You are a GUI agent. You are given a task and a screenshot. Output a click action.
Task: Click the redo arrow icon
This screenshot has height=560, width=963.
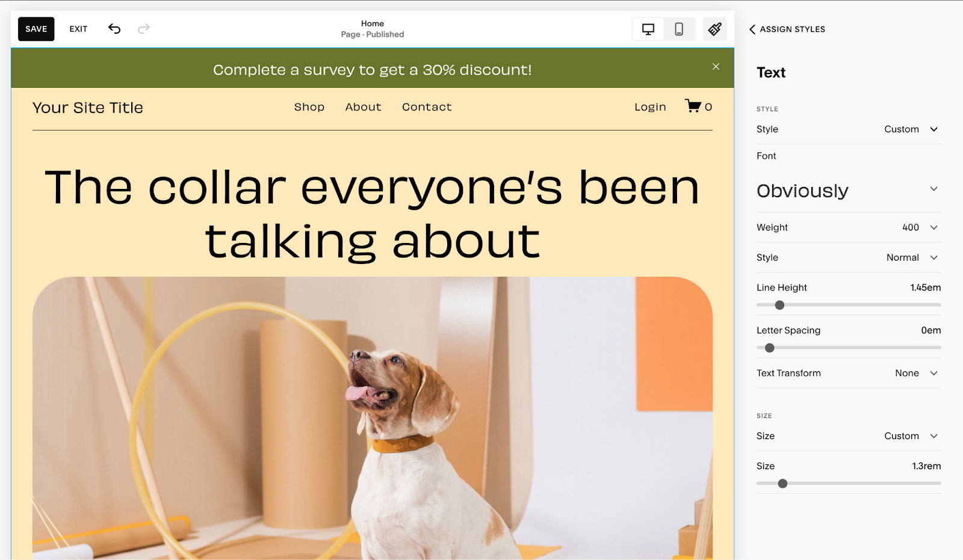[x=143, y=28]
